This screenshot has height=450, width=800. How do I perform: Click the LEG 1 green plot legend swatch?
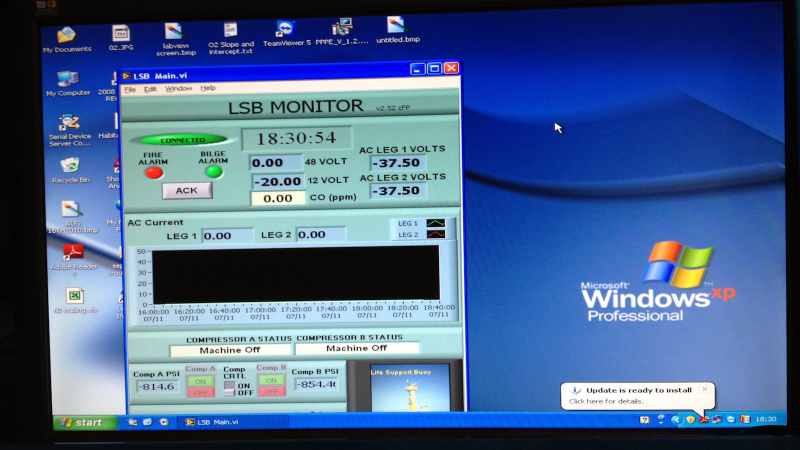click(436, 223)
